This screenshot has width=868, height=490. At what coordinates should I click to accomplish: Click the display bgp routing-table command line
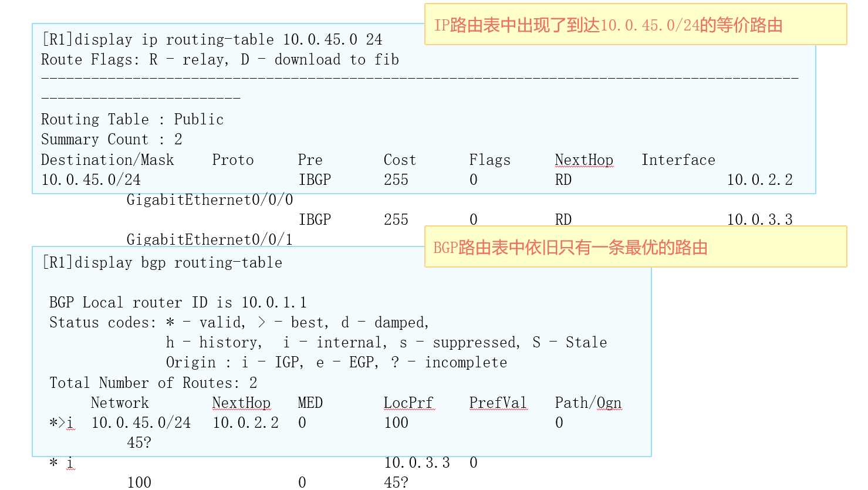tap(162, 263)
